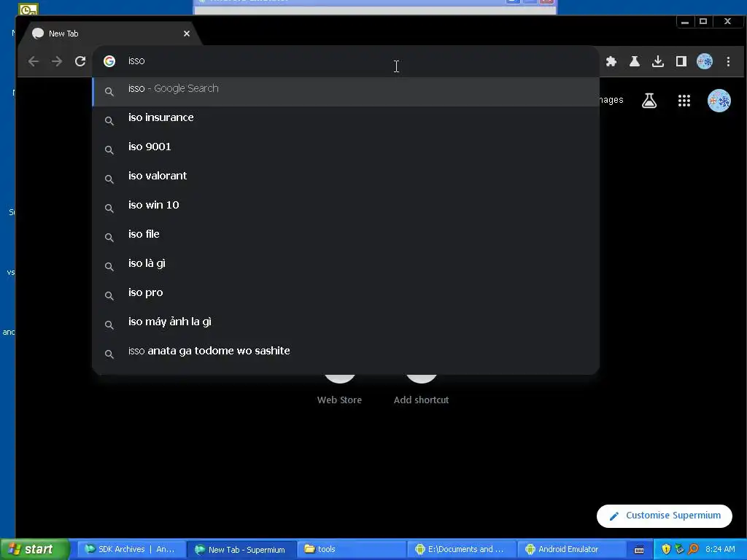Open the profile avatar in the browser toolbar
747x560 pixels.
click(705, 61)
